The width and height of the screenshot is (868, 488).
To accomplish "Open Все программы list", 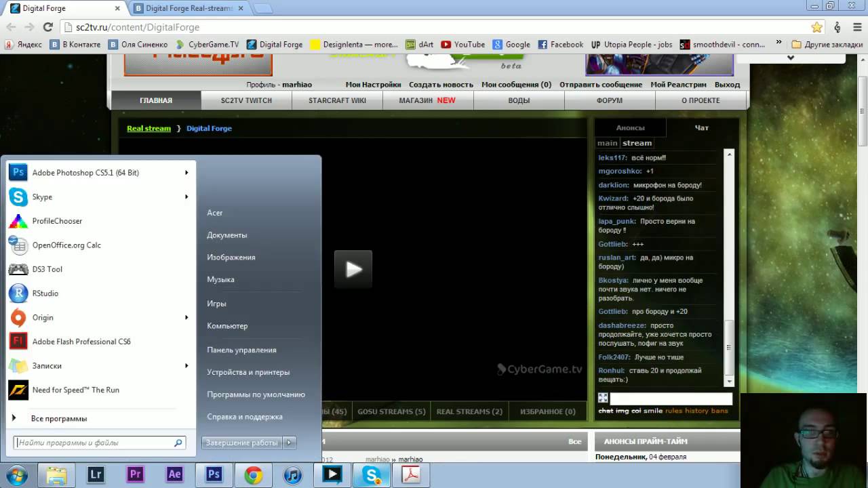I will click(x=59, y=419).
